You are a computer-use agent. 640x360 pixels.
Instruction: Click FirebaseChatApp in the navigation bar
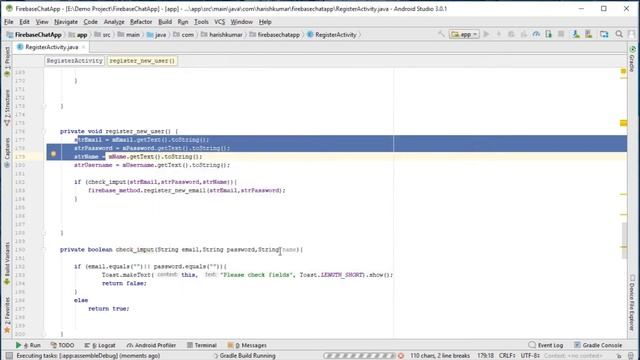(34, 35)
